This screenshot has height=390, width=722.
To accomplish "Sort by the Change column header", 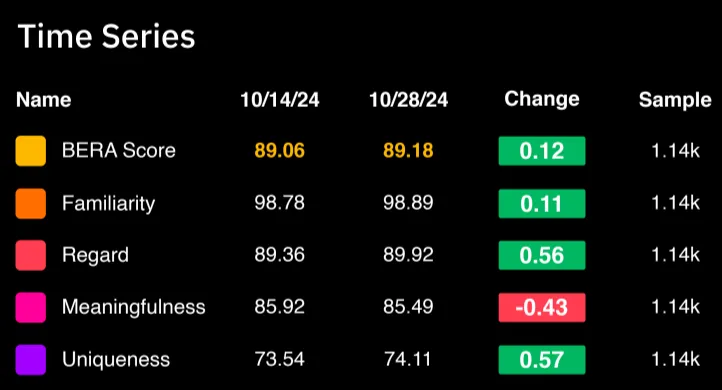I will 542,99.
